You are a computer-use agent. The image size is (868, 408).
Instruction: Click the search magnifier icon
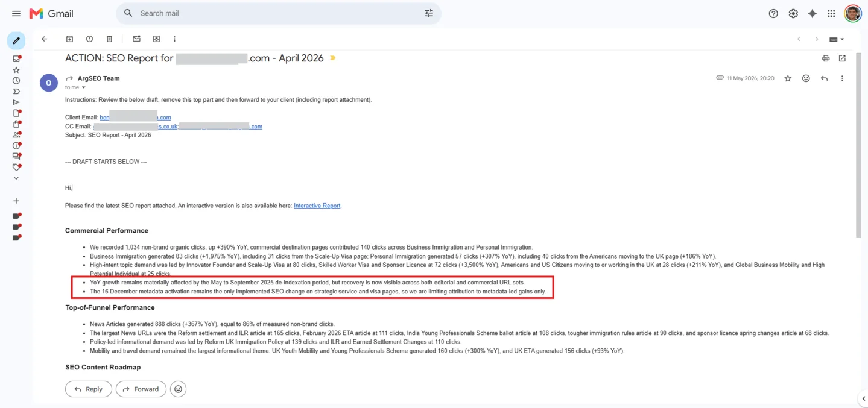pos(128,13)
